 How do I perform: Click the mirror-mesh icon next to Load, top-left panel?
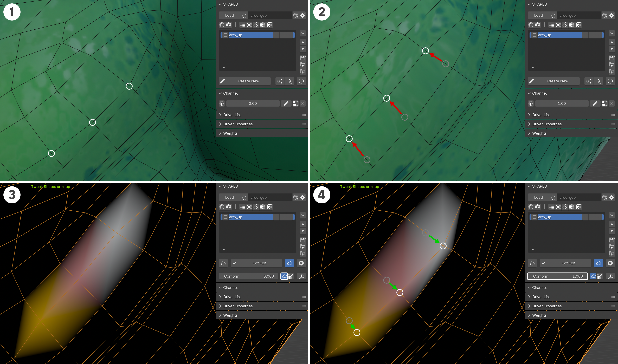tap(244, 15)
